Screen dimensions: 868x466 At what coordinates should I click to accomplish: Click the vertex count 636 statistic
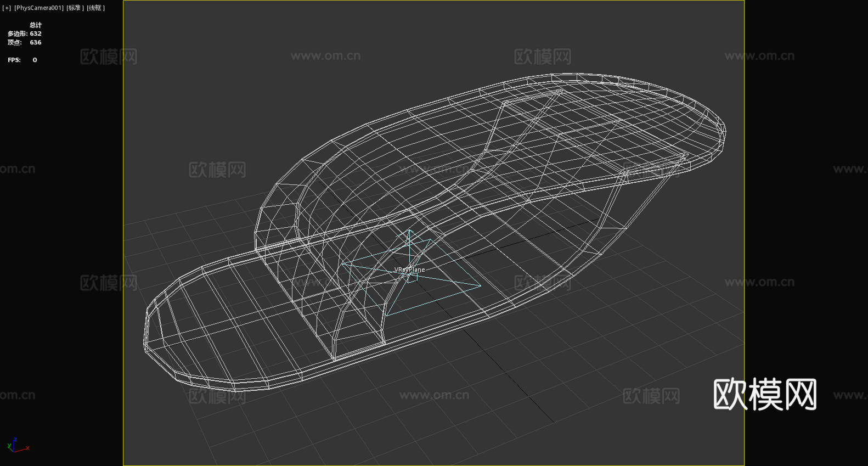tap(36, 42)
